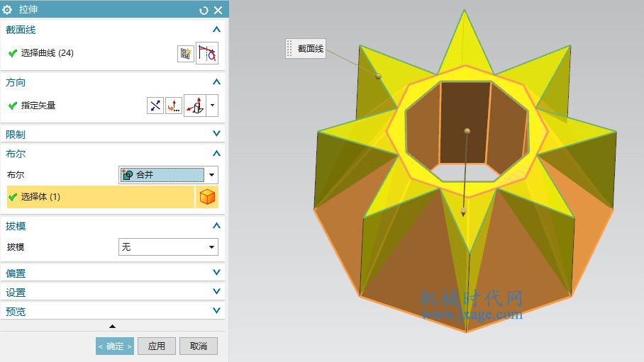Expand the 偏置 section

(216, 273)
